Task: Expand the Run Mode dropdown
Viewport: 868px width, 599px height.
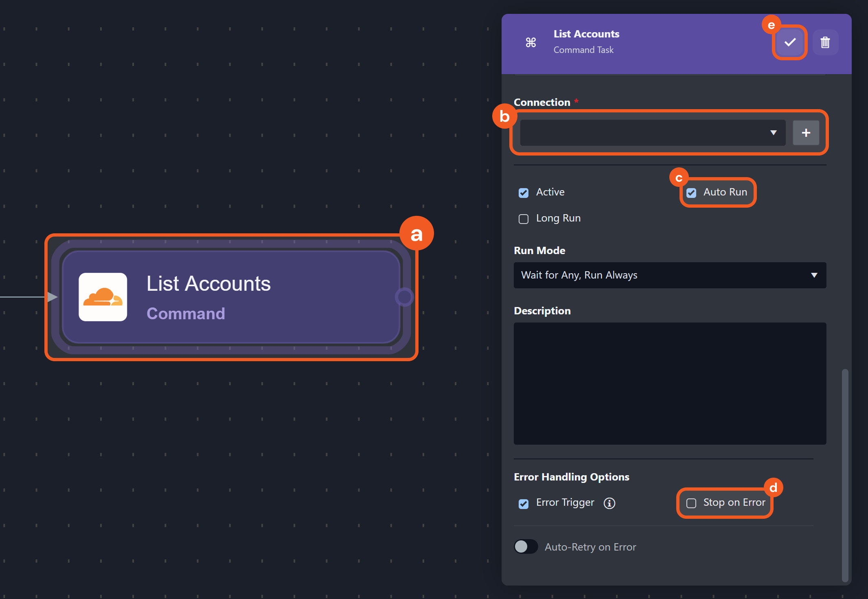Action: pyautogui.click(x=670, y=275)
